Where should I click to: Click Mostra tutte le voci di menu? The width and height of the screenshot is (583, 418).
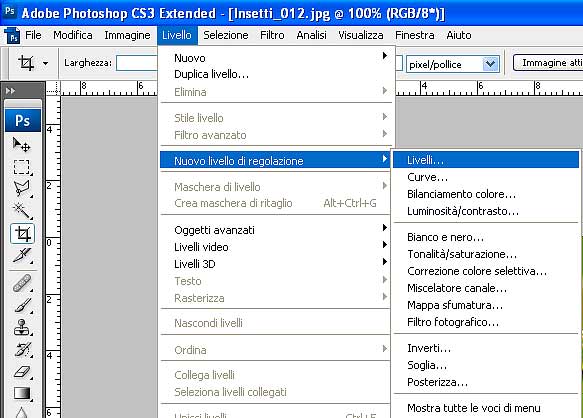point(486,408)
